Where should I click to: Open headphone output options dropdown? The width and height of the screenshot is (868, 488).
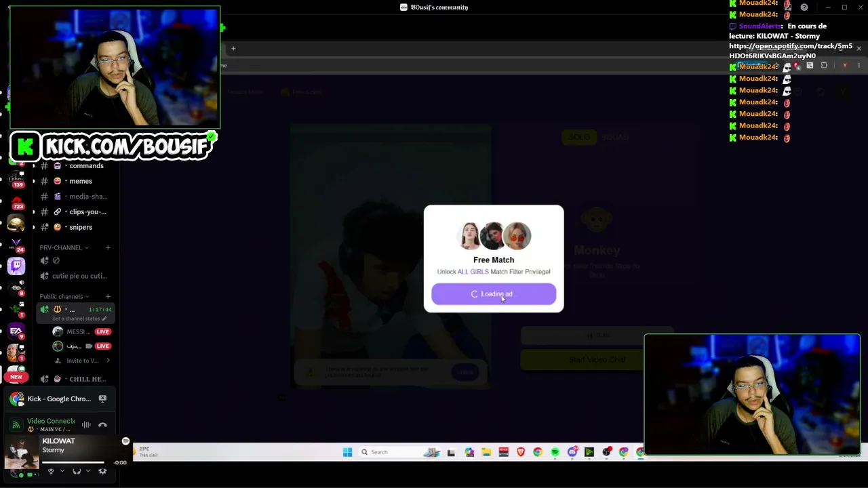(88, 472)
